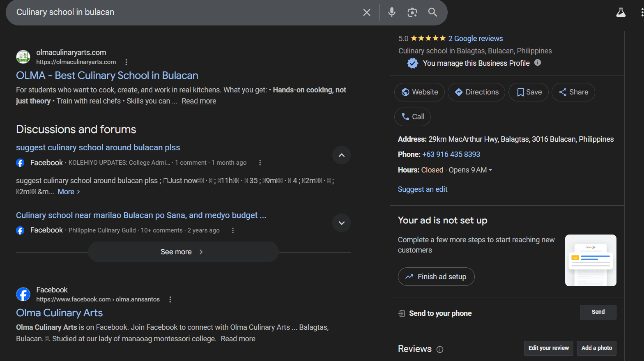644x361 pixels.
Task: Click the five-star rating in business panel
Action: tap(428, 38)
